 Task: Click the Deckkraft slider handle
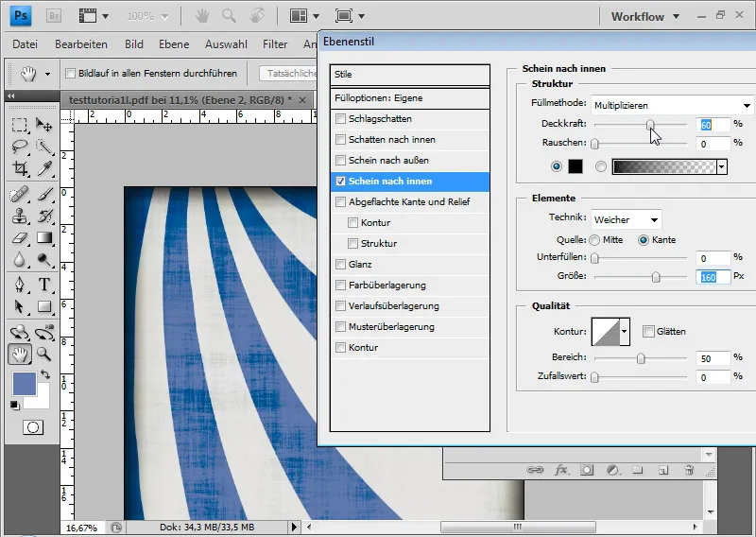pyautogui.click(x=650, y=125)
